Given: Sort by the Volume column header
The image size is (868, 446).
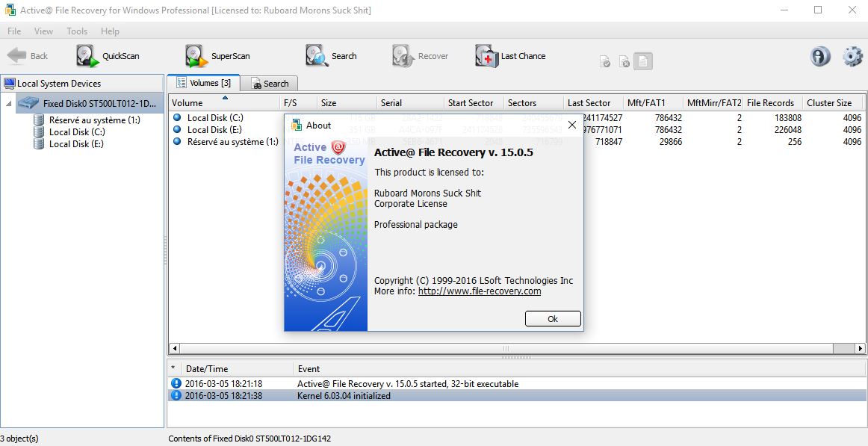Looking at the screenshot, I should pyautogui.click(x=224, y=102).
